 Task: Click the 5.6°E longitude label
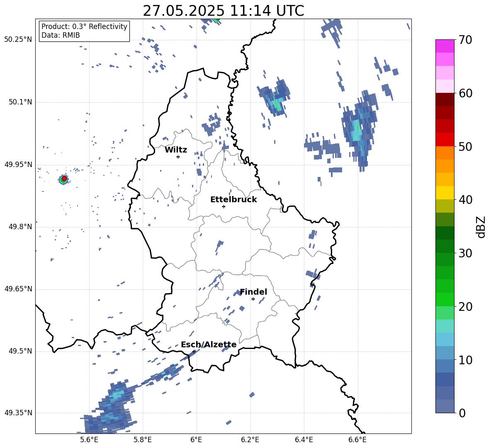(89, 440)
